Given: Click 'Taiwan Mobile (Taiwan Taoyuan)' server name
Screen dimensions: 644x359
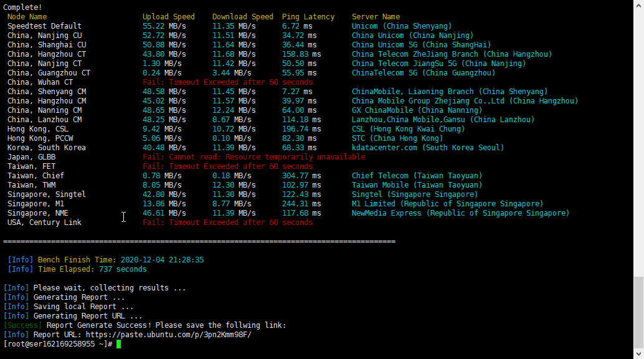Looking at the screenshot, I should point(417,185).
